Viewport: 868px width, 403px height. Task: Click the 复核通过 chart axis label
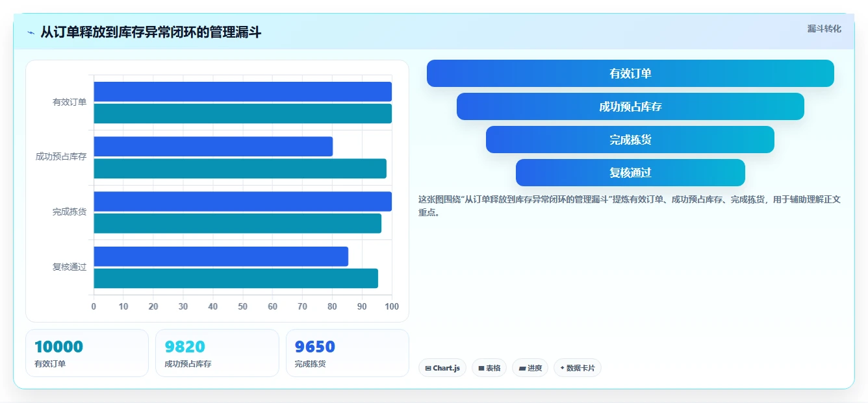(x=70, y=267)
